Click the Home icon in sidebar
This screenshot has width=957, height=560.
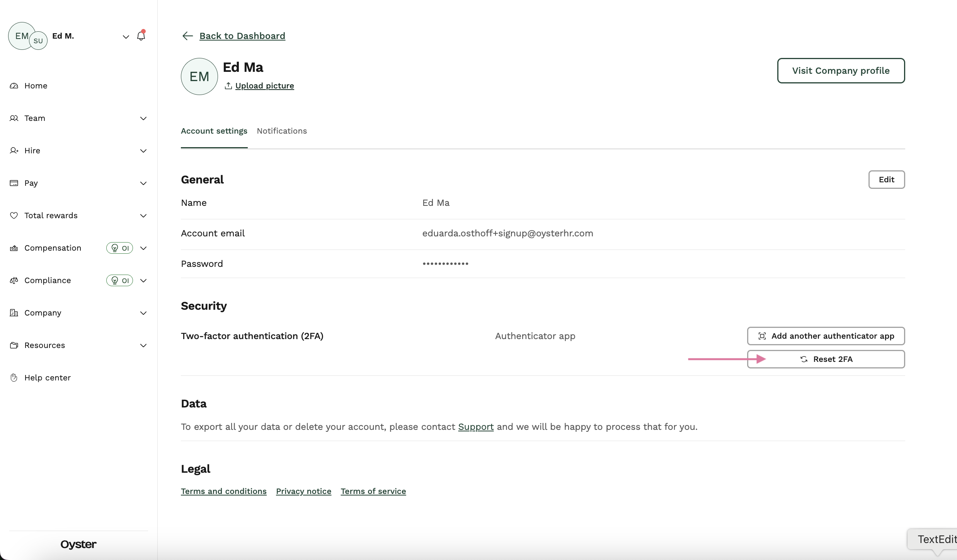click(14, 86)
